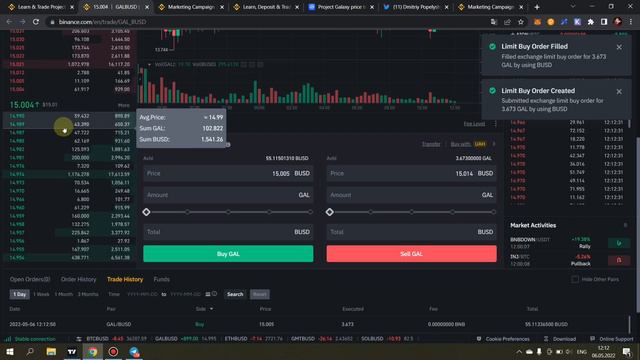640x360 pixels.
Task: Go back using the browser back arrow
Action: point(9,22)
